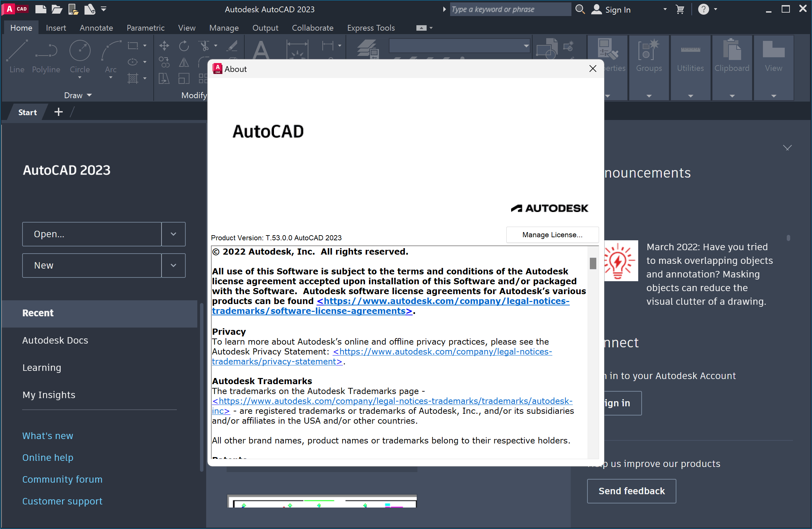The height and width of the screenshot is (529, 812).
Task: Click the New button on Start page
Action: 92,266
